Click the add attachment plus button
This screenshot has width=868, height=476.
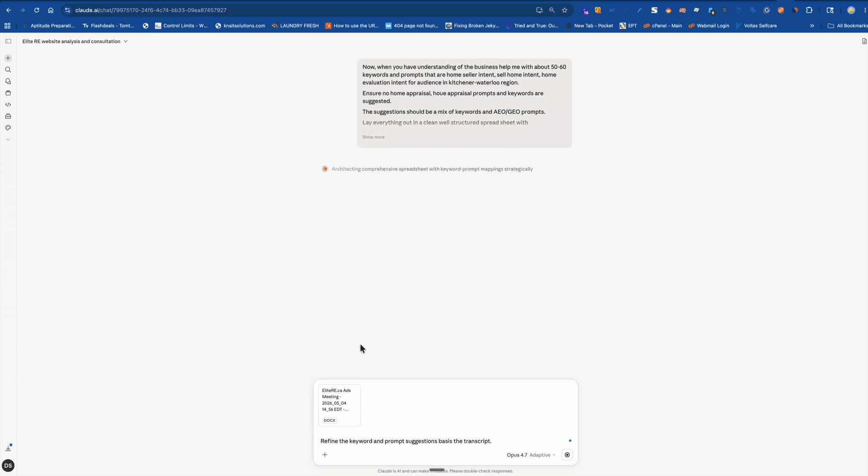click(325, 455)
